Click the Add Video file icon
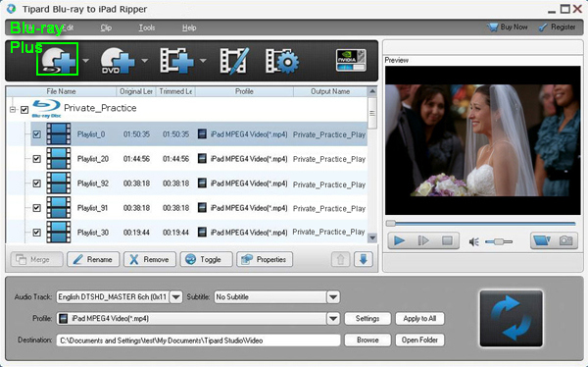This screenshot has width=588, height=367. (x=176, y=60)
